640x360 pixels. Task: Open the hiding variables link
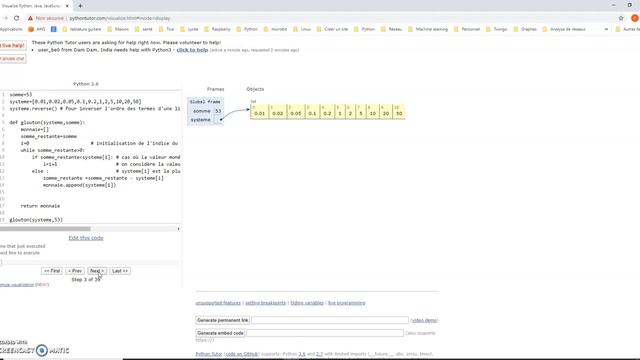tap(307, 303)
